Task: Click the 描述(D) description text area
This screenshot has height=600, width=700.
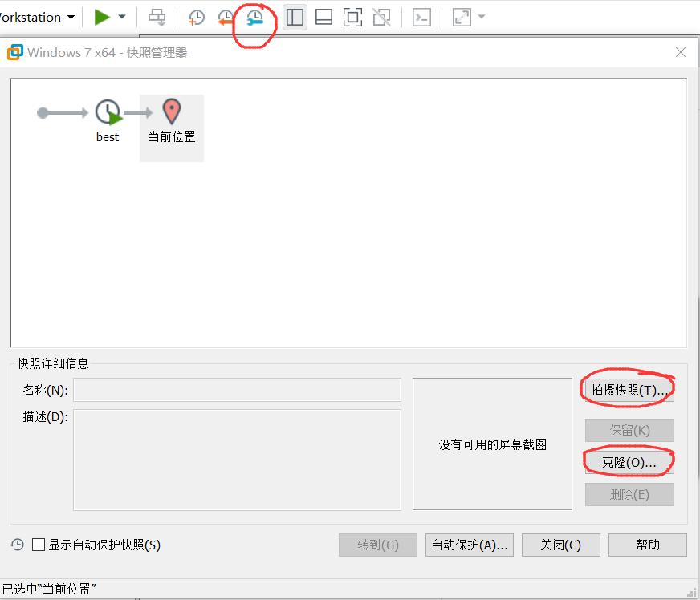Action: (x=237, y=460)
